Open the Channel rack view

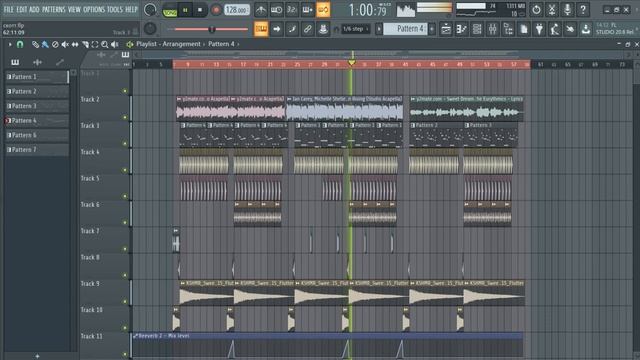pyautogui.click(x=477, y=29)
